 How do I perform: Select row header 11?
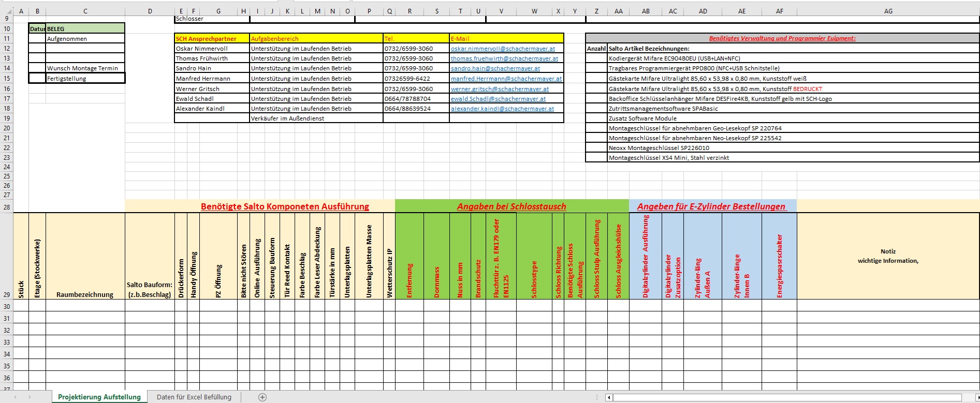[x=7, y=39]
